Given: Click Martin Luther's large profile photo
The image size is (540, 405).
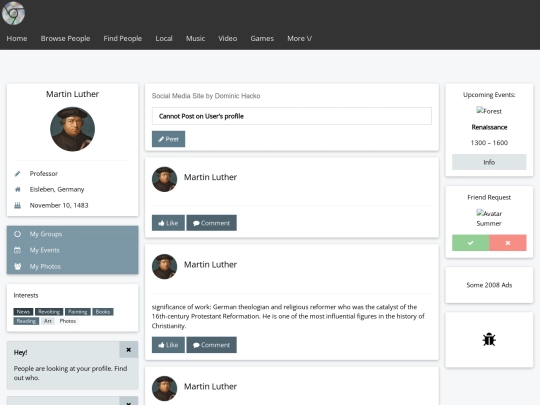Looking at the screenshot, I should [73, 129].
